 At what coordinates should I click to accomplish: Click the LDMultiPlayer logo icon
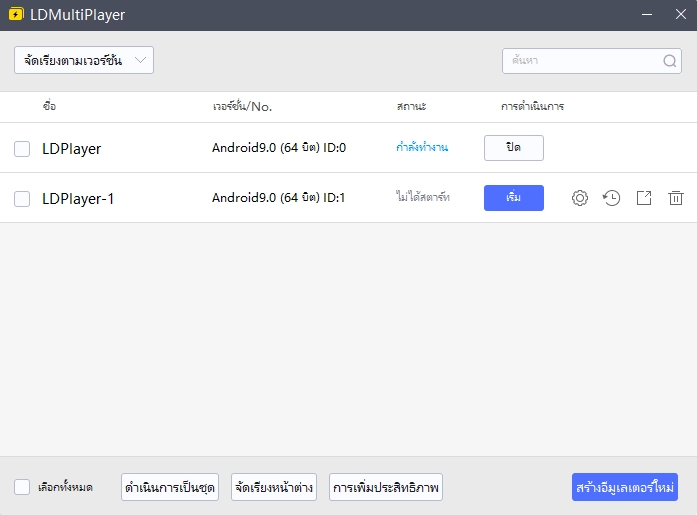coord(16,14)
